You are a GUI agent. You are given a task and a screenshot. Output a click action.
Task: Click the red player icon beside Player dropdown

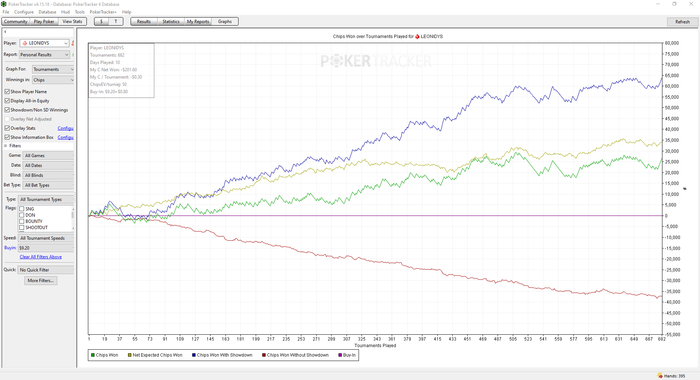coord(73,43)
